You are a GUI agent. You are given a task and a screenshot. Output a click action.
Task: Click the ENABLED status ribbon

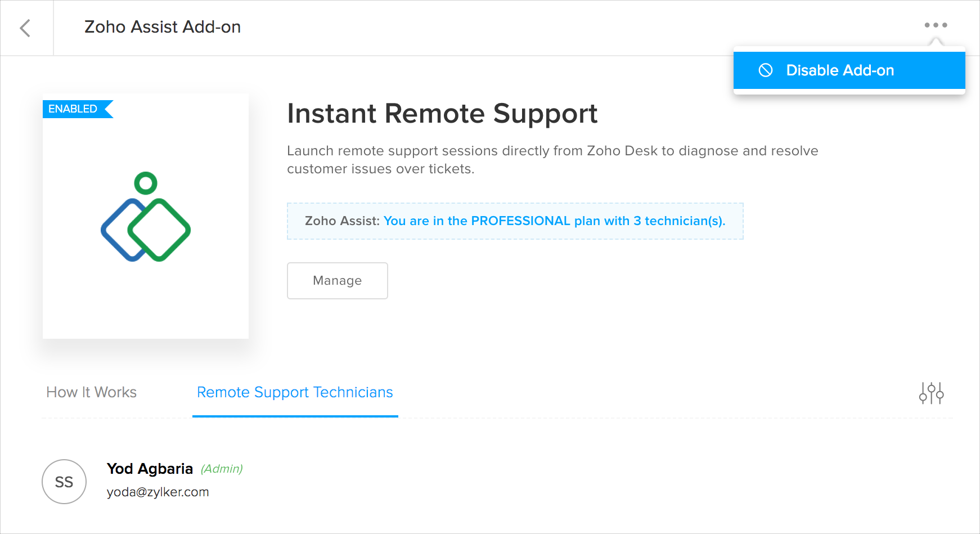coord(75,109)
